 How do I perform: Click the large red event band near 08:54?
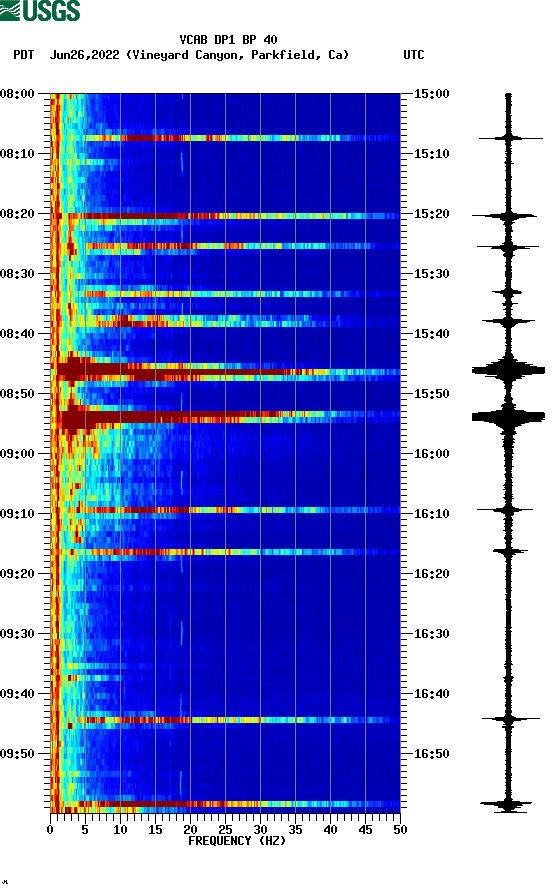point(226,417)
